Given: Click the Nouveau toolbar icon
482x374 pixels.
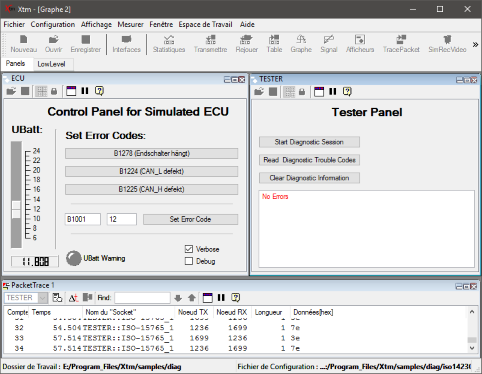Looking at the screenshot, I should (23, 44).
